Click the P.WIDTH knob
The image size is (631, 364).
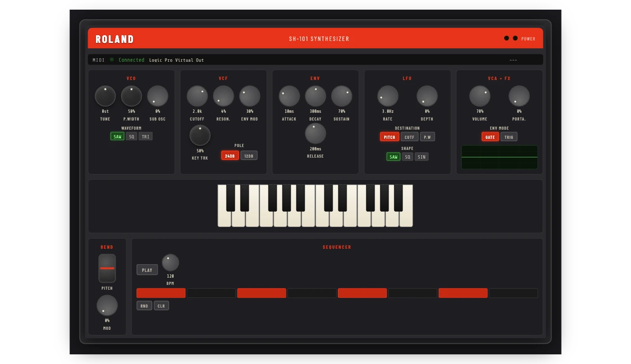coord(132,96)
